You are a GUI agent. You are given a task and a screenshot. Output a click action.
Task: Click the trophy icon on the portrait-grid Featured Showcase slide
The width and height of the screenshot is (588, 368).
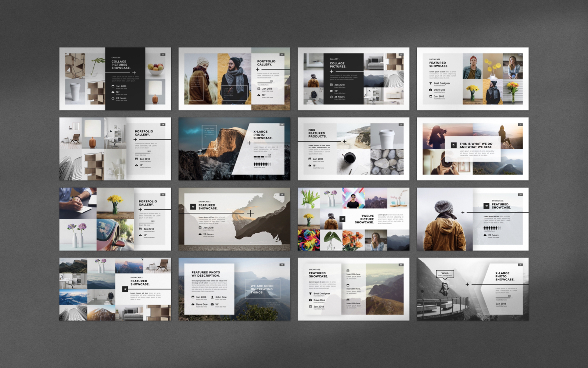pyautogui.click(x=431, y=83)
